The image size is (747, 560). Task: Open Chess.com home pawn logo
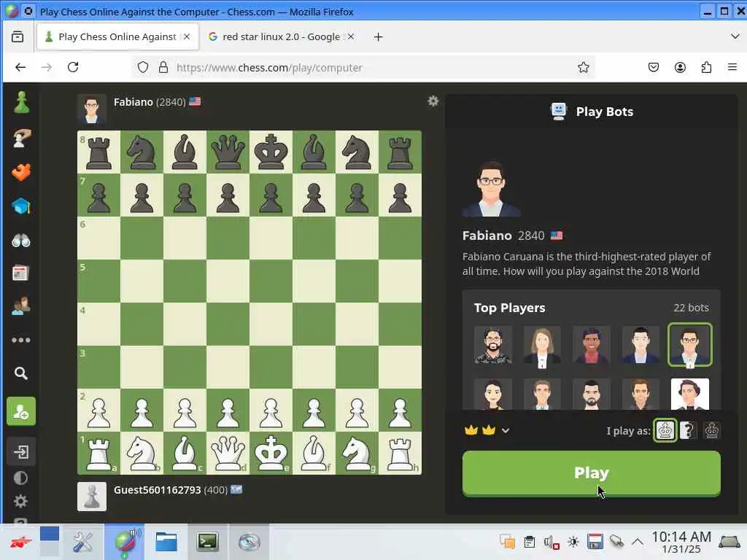click(x=21, y=102)
